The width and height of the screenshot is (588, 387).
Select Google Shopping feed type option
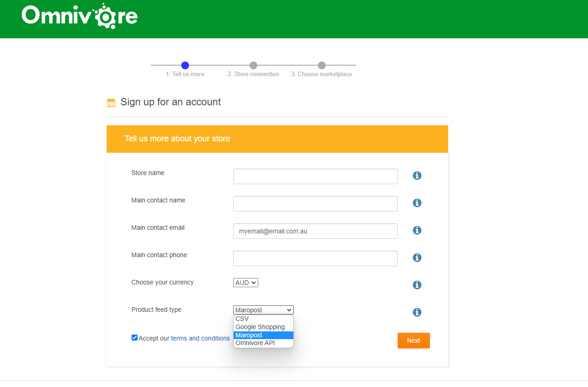(x=263, y=327)
